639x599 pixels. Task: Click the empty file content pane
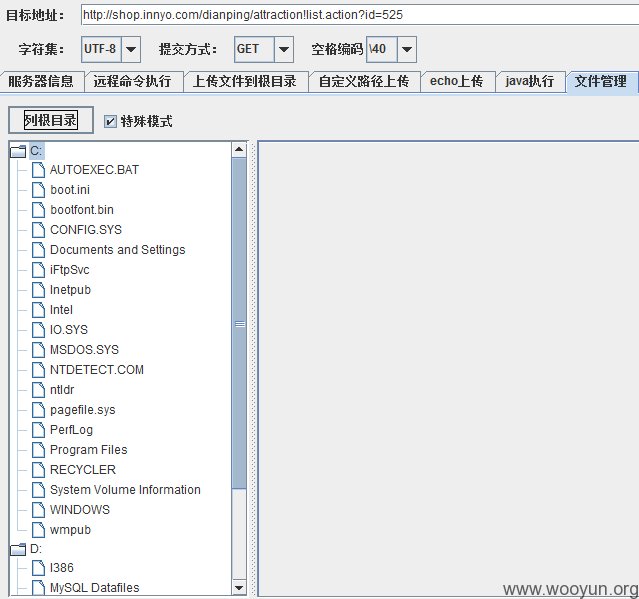[x=449, y=369]
